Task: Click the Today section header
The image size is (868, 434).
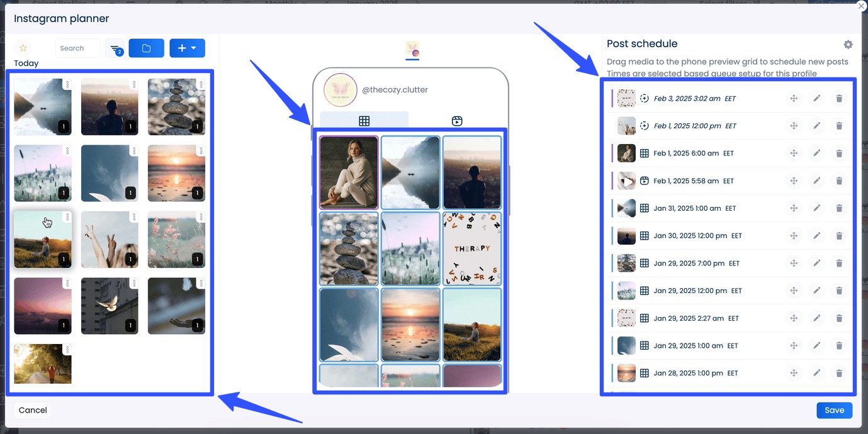Action: [26, 63]
